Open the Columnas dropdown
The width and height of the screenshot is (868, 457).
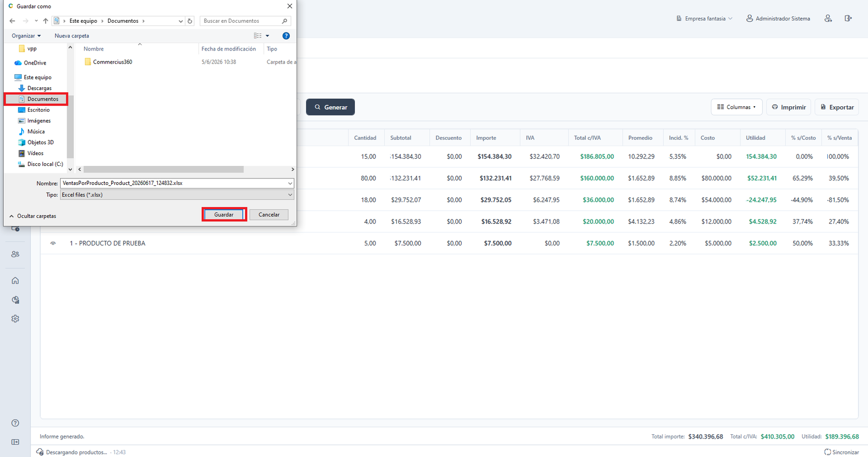(x=736, y=107)
